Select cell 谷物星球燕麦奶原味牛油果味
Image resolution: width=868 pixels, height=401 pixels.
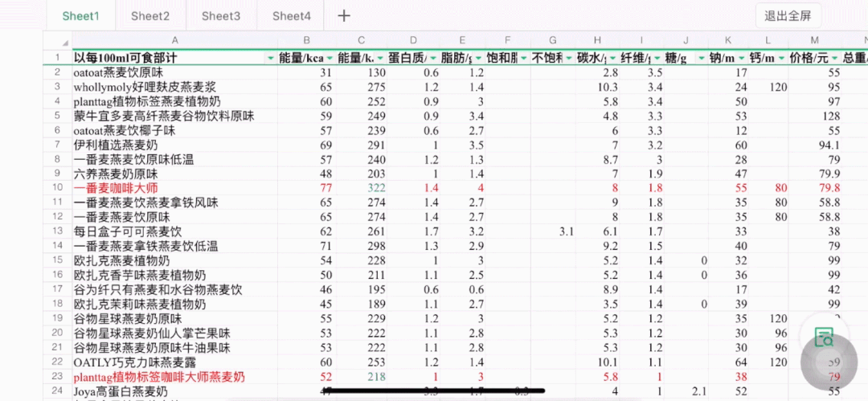(174, 348)
